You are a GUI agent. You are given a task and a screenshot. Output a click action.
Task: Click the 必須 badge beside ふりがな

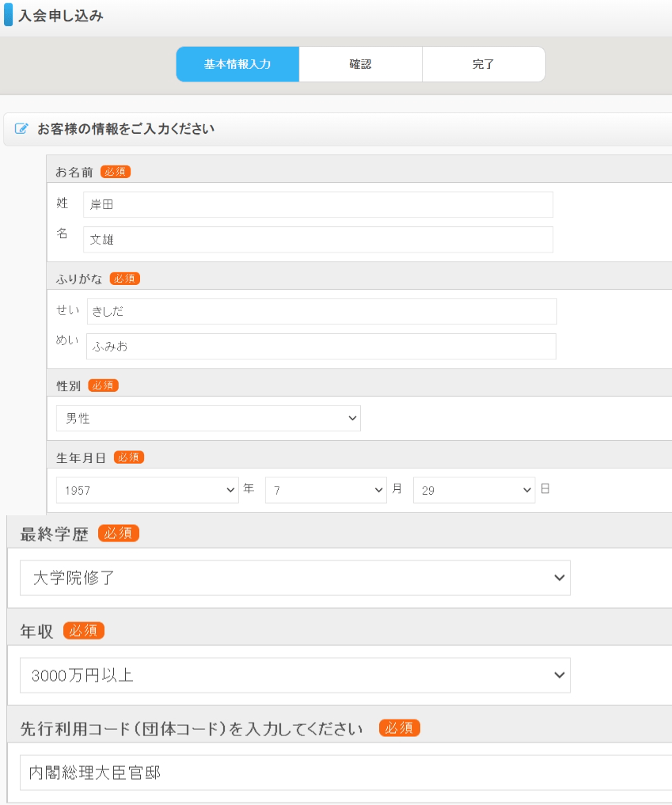(x=125, y=279)
